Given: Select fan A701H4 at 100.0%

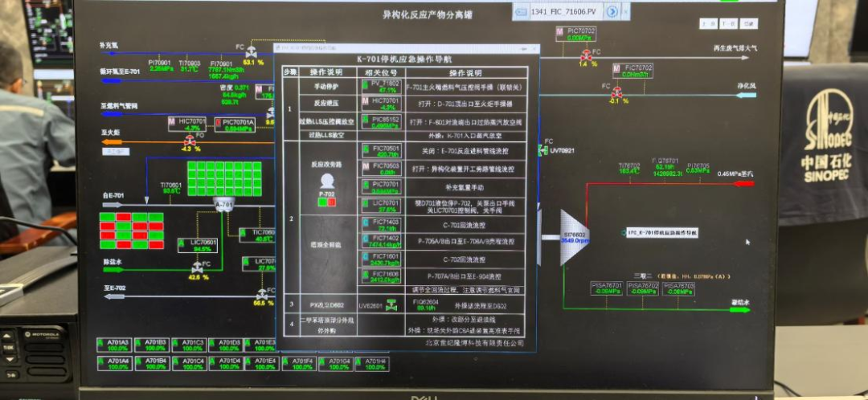Looking at the screenshot, I should point(372,364).
